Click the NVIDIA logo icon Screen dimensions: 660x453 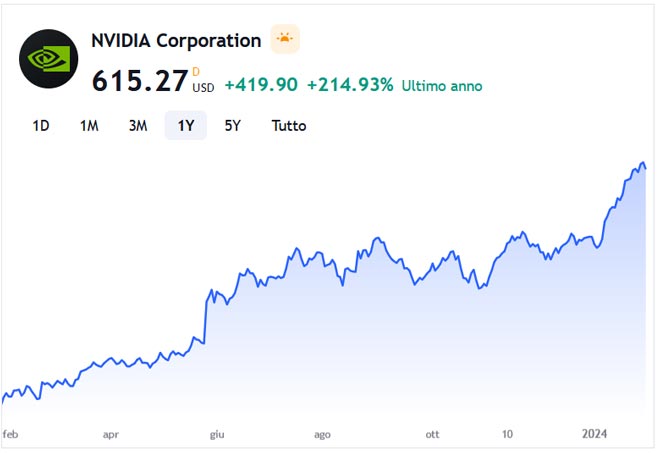(x=48, y=59)
